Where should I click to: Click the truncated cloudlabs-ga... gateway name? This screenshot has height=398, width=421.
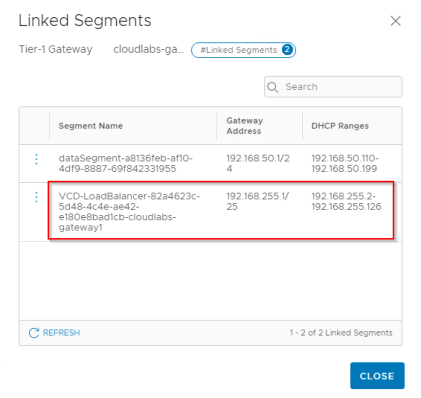(x=148, y=49)
